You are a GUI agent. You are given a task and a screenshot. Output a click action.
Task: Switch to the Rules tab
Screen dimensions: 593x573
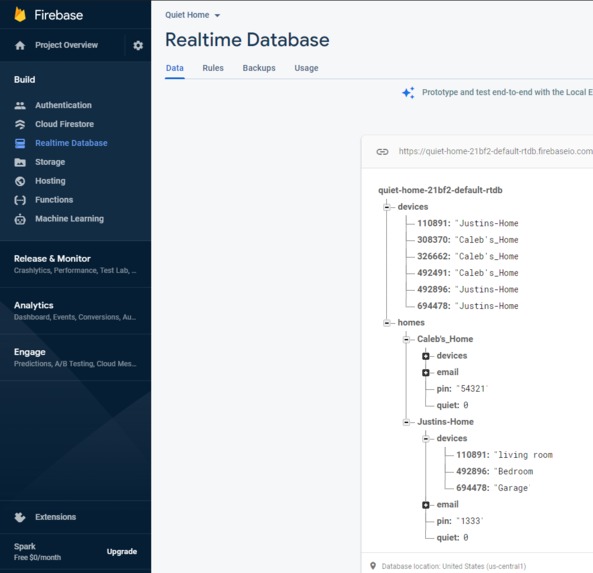point(213,68)
